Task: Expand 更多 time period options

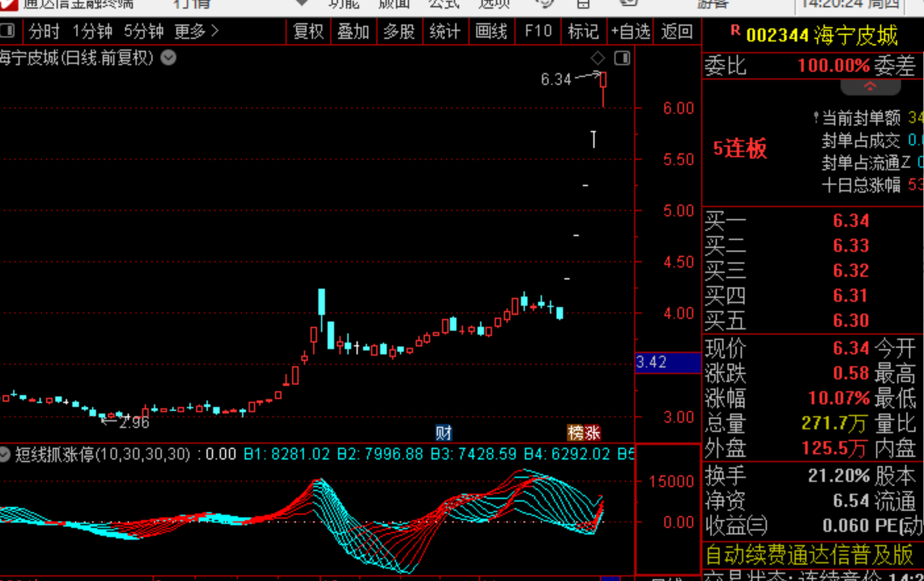Action: (x=196, y=32)
